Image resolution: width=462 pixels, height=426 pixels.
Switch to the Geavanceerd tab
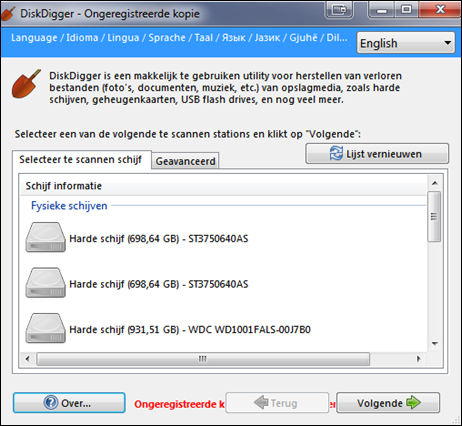tap(185, 161)
